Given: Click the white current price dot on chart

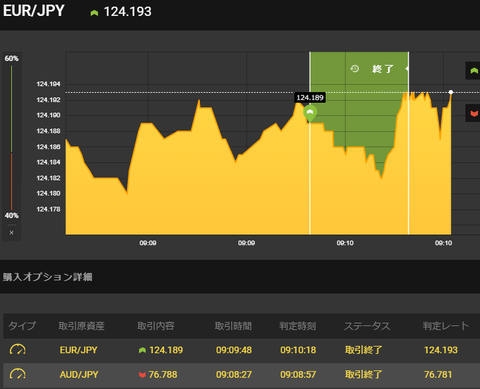Looking at the screenshot, I should point(451,92).
